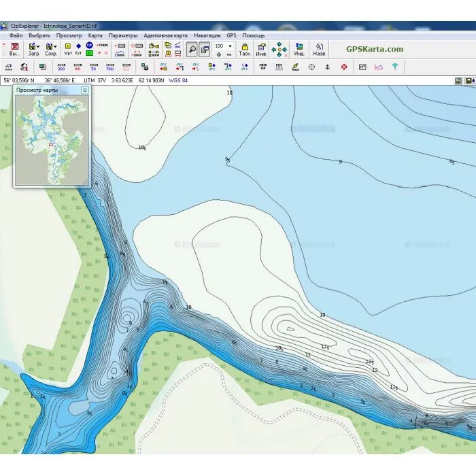Open the Параметры menu

[123, 35]
